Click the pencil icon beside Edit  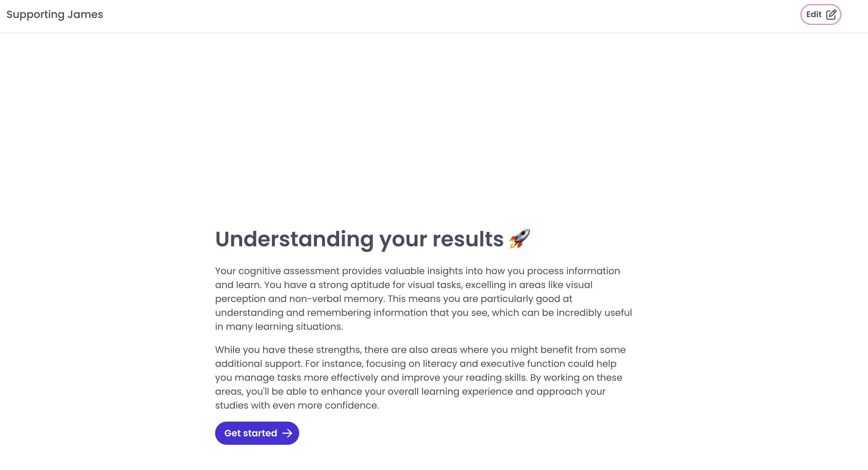831,14
